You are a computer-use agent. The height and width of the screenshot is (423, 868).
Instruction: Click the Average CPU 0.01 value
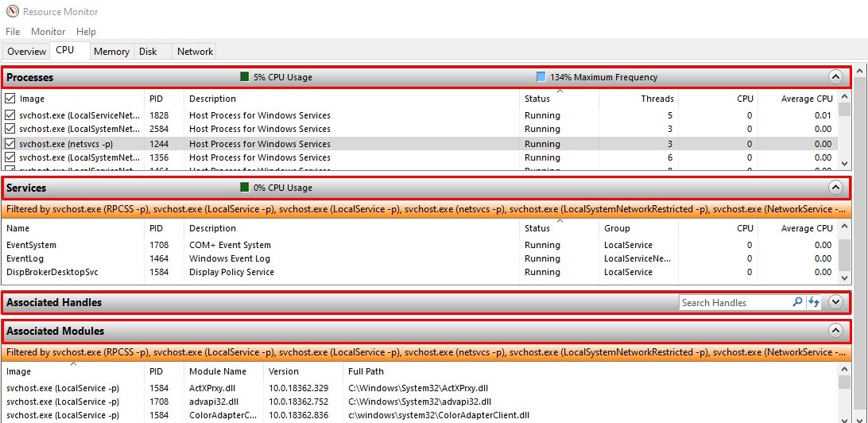(823, 115)
